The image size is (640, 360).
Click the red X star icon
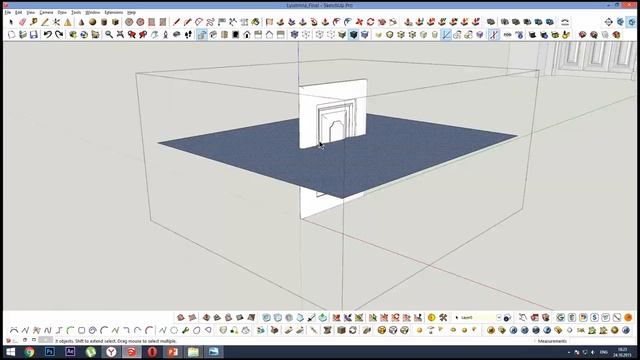[359, 22]
